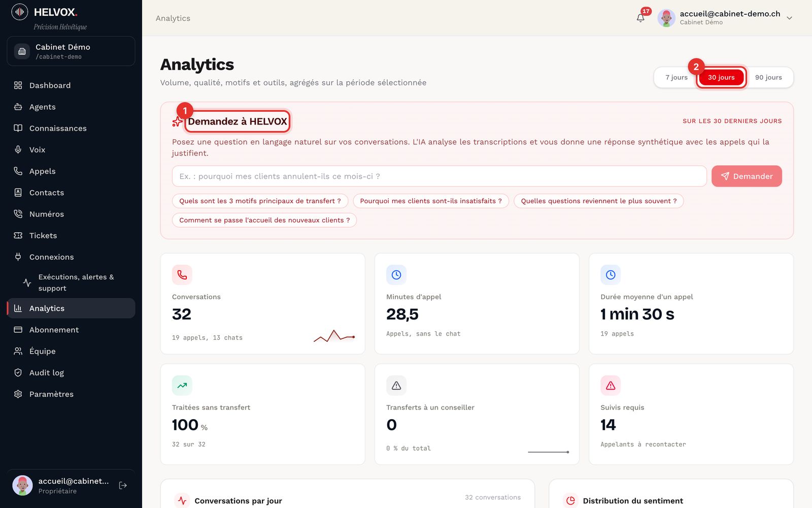The image size is (812, 508).
Task: Click the Cabinet Démo building icon
Action: [22, 51]
